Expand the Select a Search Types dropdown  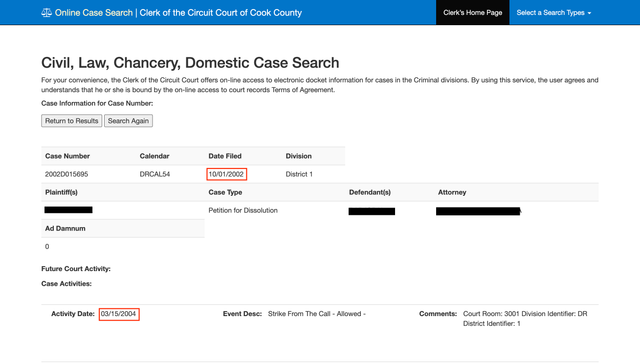[554, 13]
